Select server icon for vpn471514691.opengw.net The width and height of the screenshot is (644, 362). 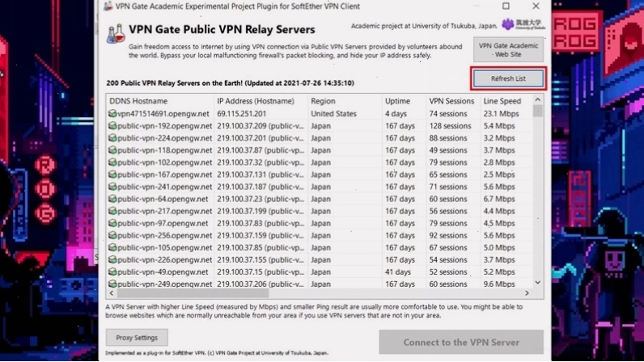point(112,113)
